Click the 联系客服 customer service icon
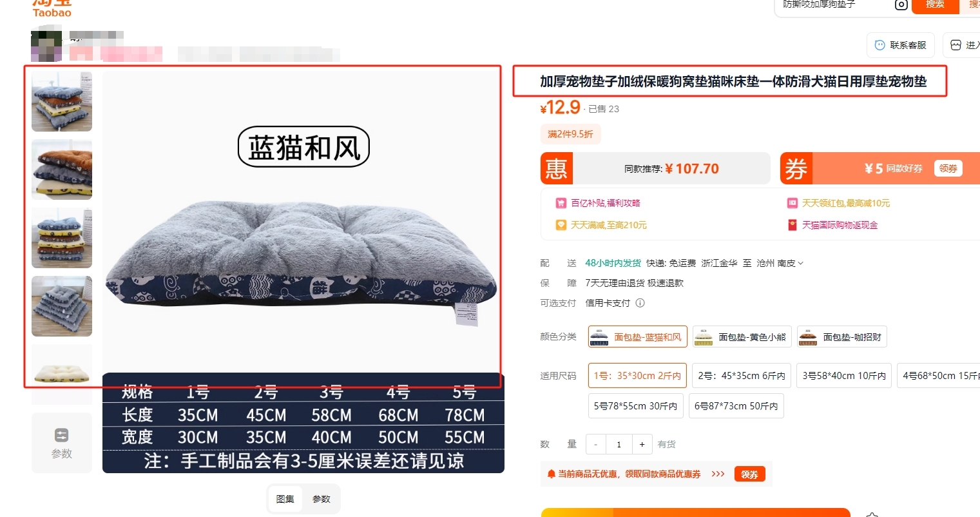 (x=879, y=45)
